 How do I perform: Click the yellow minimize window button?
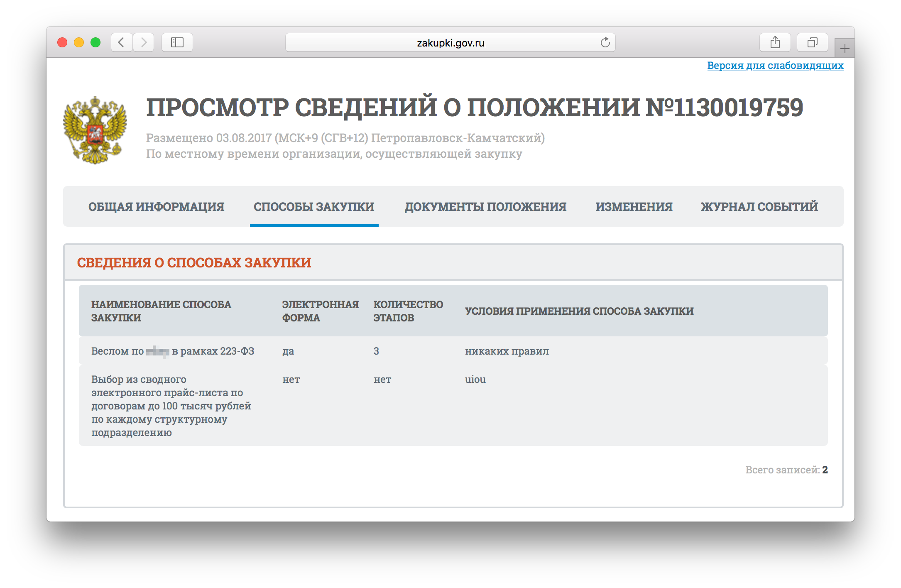pyautogui.click(x=79, y=42)
